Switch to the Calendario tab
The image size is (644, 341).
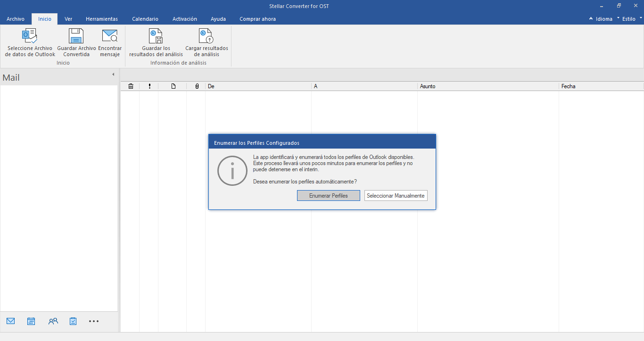coord(145,19)
